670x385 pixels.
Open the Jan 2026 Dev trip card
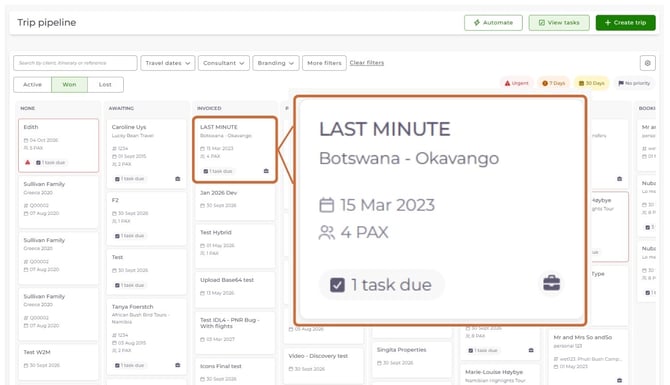coord(235,203)
